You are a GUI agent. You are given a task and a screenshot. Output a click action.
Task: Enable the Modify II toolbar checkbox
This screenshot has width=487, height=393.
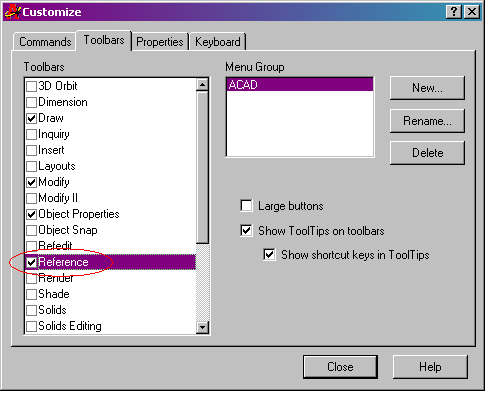31,198
